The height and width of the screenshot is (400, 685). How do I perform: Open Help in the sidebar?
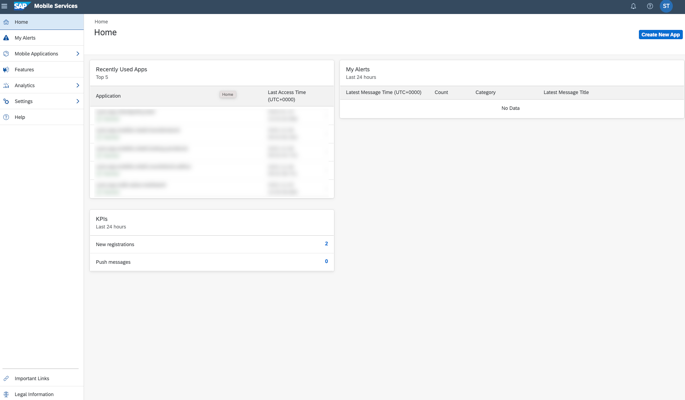(42, 117)
